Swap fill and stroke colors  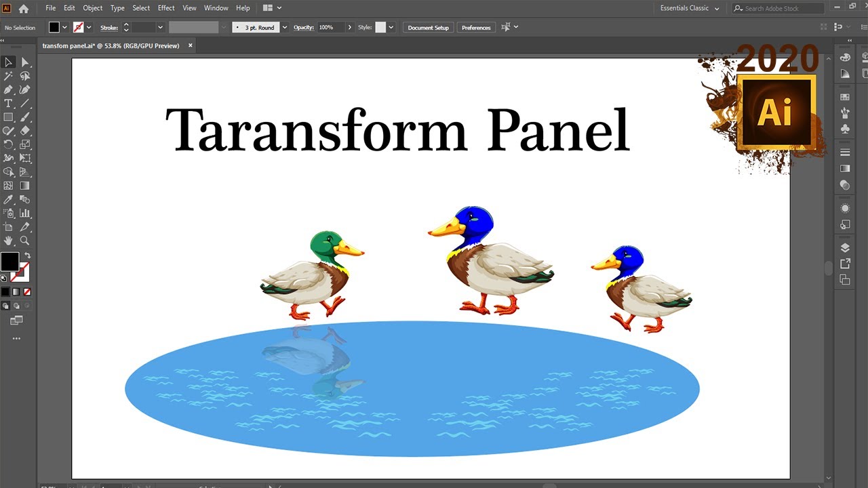coord(28,256)
